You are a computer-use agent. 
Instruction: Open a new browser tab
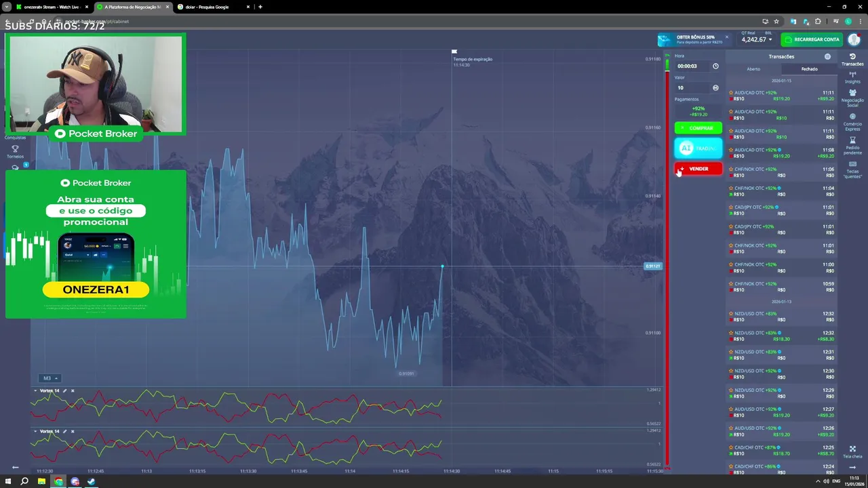[x=260, y=7]
